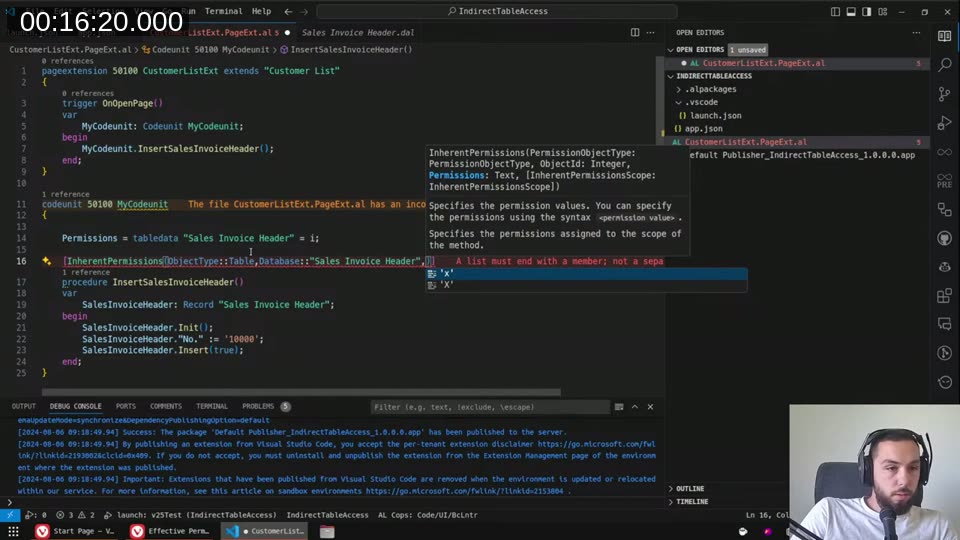960x540 pixels.
Task: Click the IndirectTableAccess command center search box
Action: 497,11
